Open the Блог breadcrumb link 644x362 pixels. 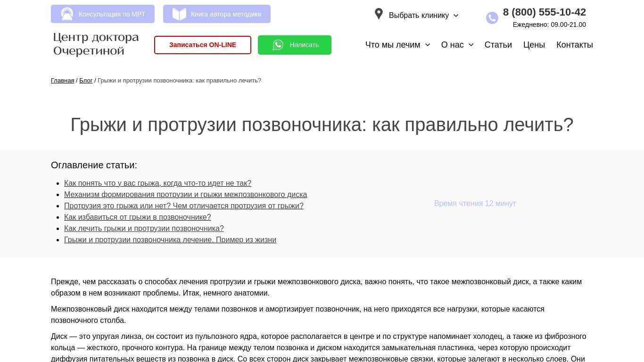click(x=86, y=81)
